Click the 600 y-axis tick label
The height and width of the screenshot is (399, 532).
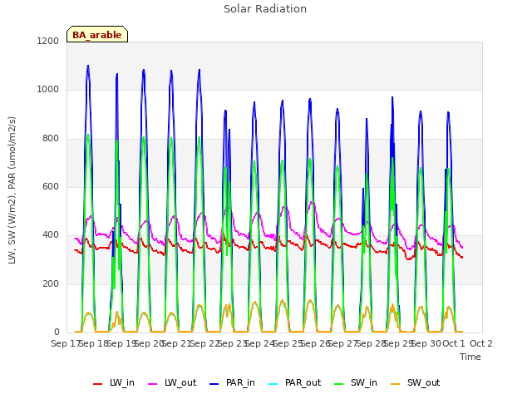pyautogui.click(x=51, y=186)
